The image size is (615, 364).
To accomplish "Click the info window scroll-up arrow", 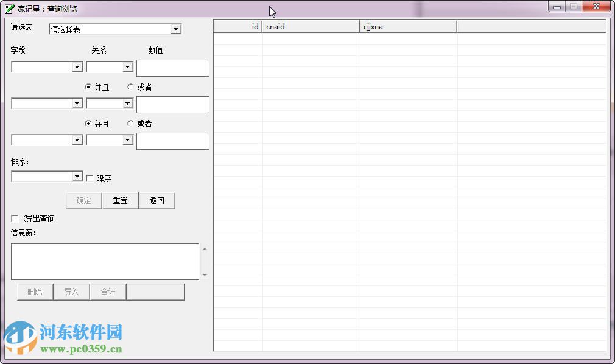I will point(205,249).
